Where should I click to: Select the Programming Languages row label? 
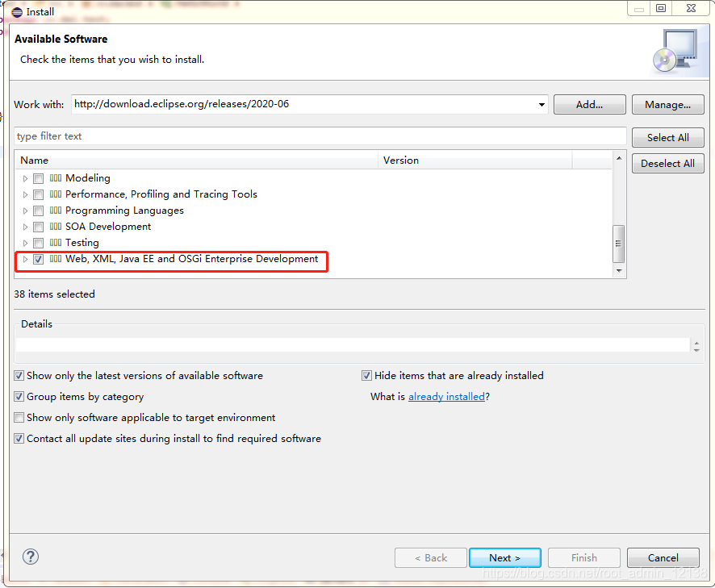[124, 211]
